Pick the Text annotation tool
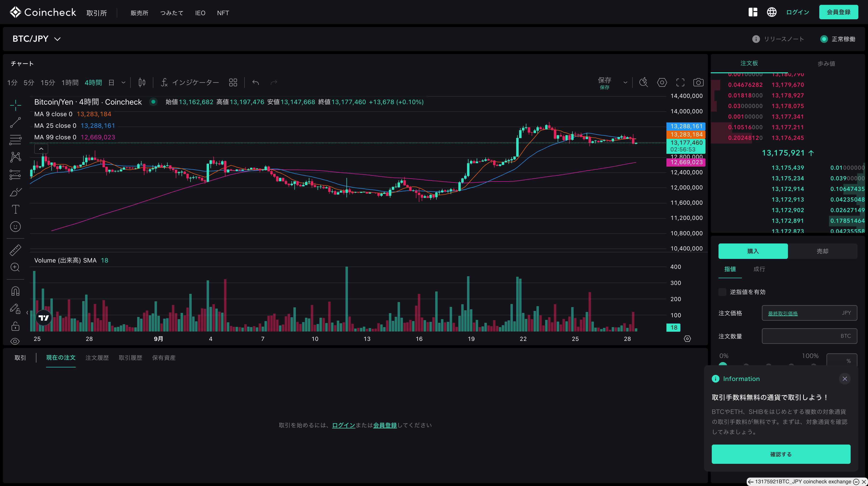The image size is (868, 486). coord(15,209)
